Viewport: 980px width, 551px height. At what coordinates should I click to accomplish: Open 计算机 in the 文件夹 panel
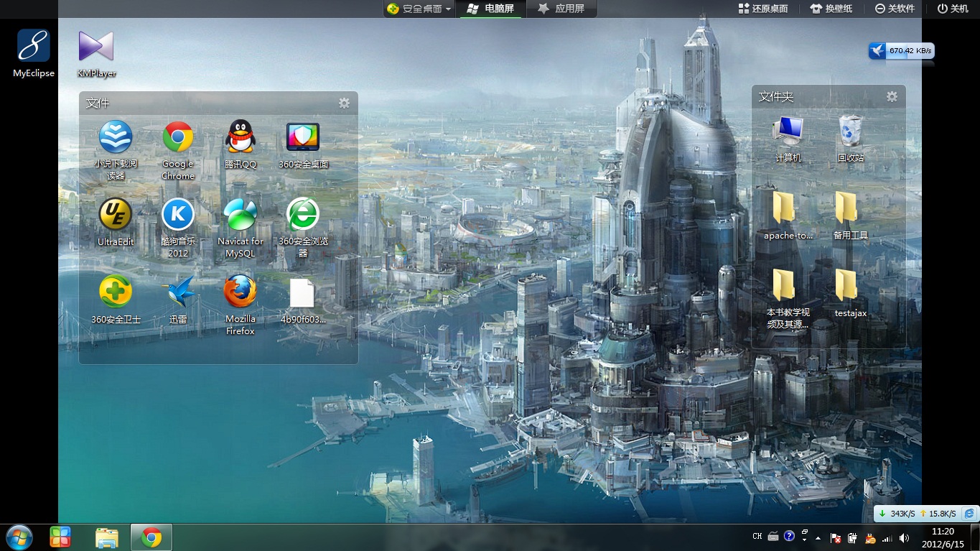coord(788,138)
